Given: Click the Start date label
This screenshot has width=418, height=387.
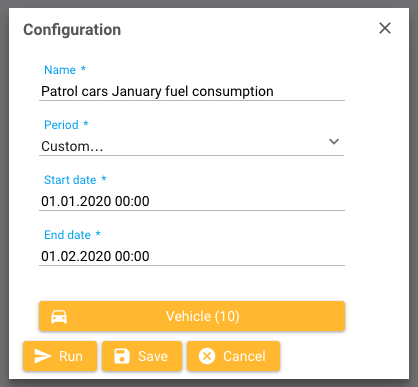Looking at the screenshot, I should (x=70, y=180).
